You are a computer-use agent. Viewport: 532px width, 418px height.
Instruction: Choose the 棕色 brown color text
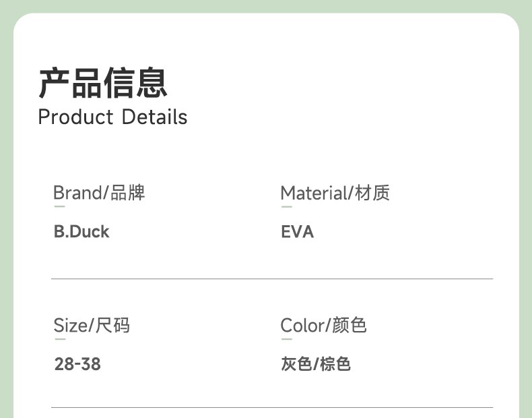pos(335,365)
